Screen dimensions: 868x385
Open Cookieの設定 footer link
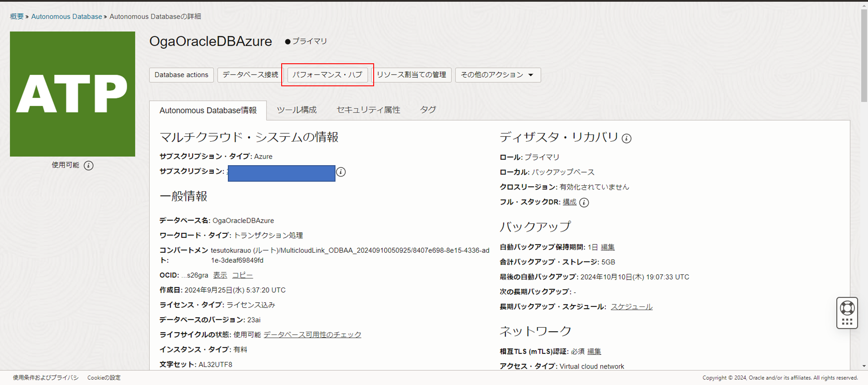click(x=104, y=378)
